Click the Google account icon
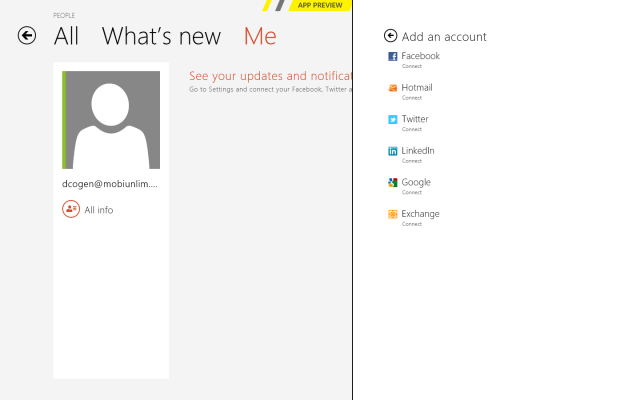Viewport: 640px width, 400px height. pyautogui.click(x=393, y=183)
